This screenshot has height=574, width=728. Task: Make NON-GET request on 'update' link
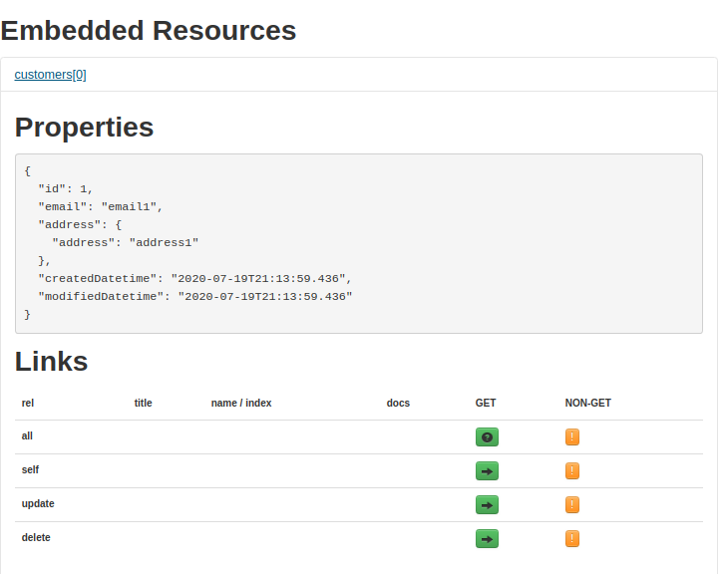572,504
